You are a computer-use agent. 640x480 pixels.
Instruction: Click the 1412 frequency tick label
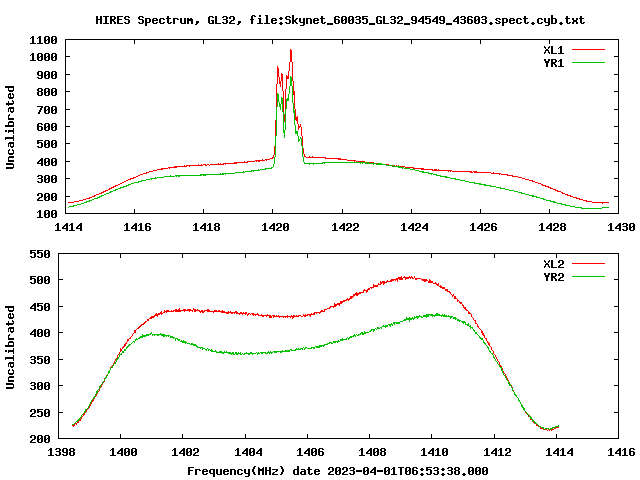pos(497,452)
